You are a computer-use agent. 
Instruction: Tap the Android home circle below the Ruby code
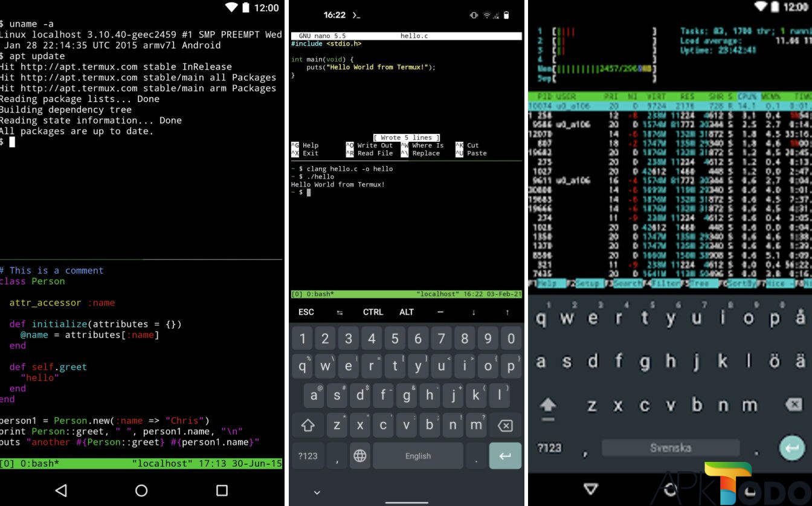click(x=141, y=490)
